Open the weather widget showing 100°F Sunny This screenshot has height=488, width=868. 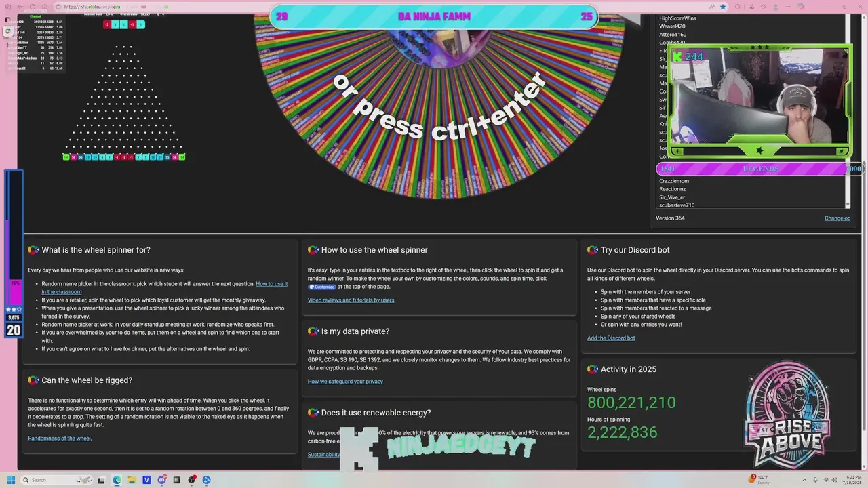[759, 480]
